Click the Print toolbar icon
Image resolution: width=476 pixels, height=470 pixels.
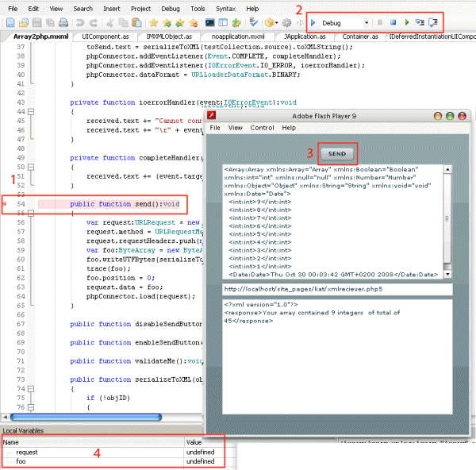click(x=63, y=22)
